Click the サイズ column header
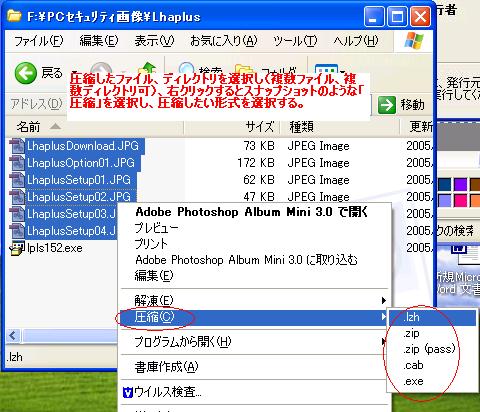480x412 pixels. click(x=259, y=127)
